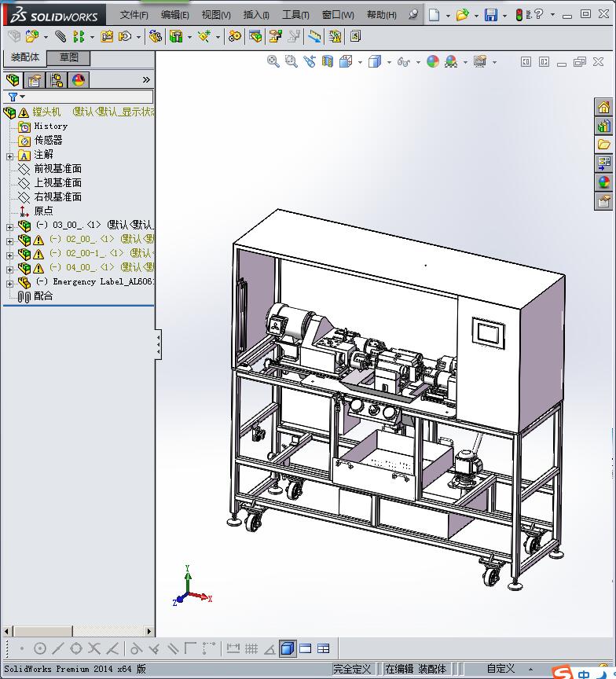Switch to the 草图 tab
The width and height of the screenshot is (616, 679).
coord(68,57)
